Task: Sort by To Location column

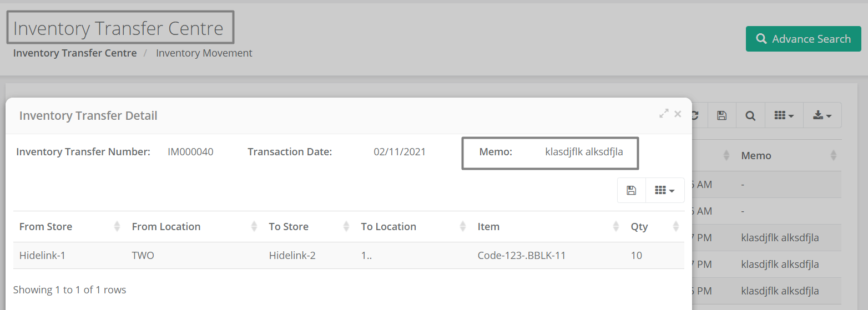Action: [x=413, y=226]
